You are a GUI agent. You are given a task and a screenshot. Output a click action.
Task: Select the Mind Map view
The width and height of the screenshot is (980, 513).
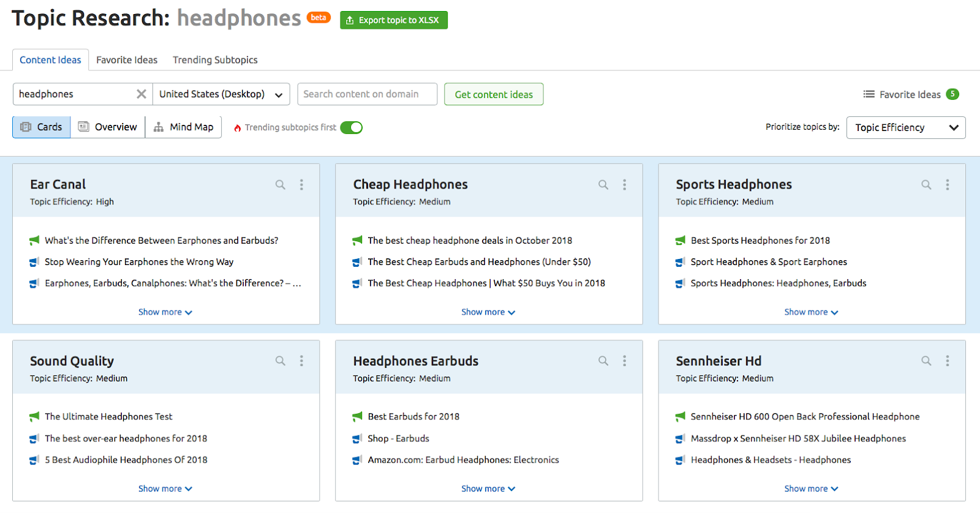[x=183, y=127]
